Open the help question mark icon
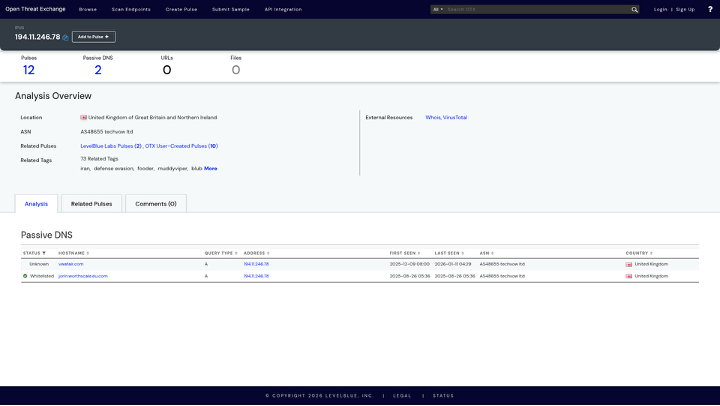 pos(709,9)
